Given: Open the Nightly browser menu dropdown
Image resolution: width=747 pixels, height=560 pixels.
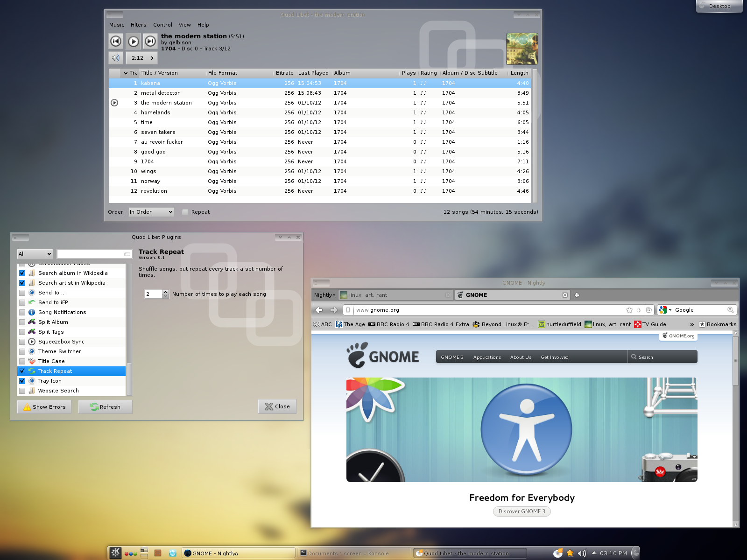Looking at the screenshot, I should click(324, 295).
